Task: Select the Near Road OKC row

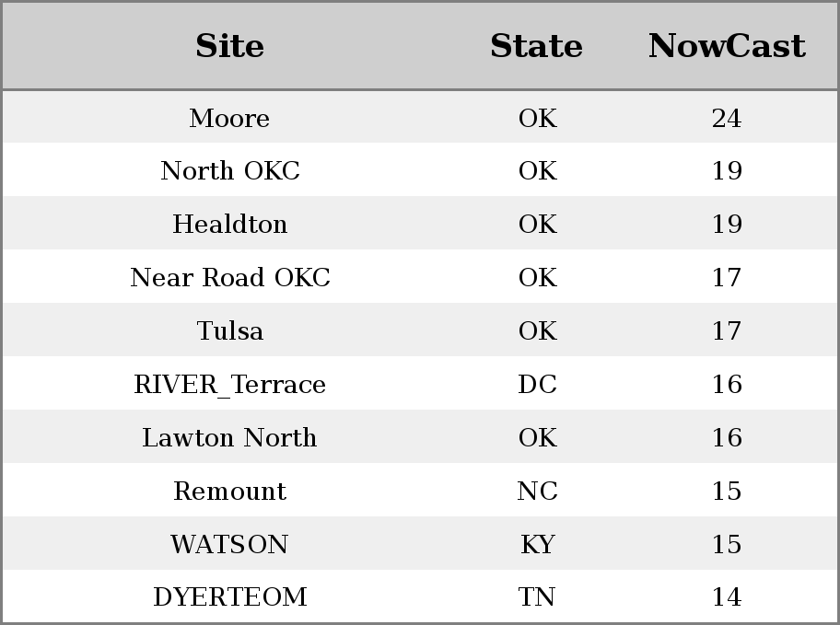Action: point(420,277)
